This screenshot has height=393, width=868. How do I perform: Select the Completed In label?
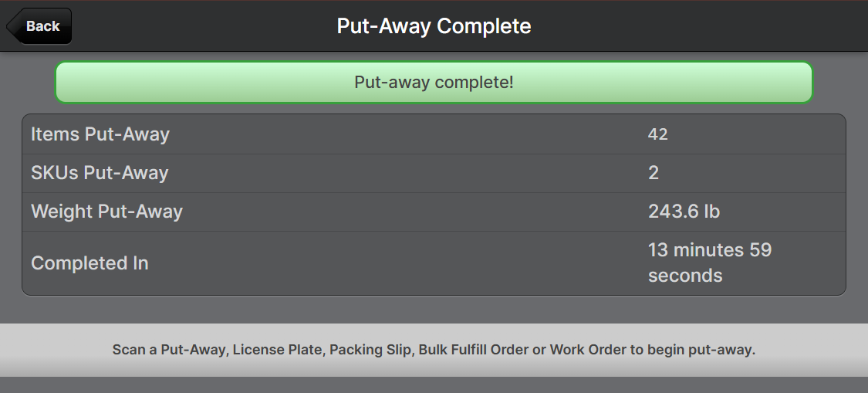90,263
